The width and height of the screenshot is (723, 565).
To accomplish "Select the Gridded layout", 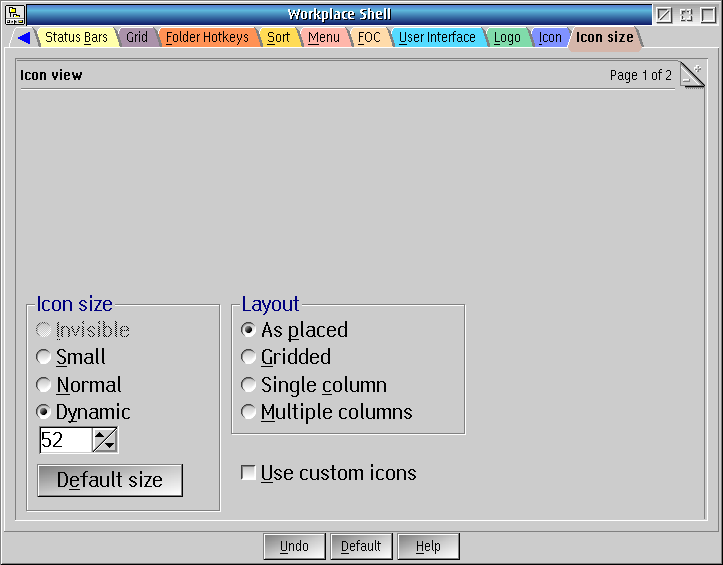I will pos(286,357).
